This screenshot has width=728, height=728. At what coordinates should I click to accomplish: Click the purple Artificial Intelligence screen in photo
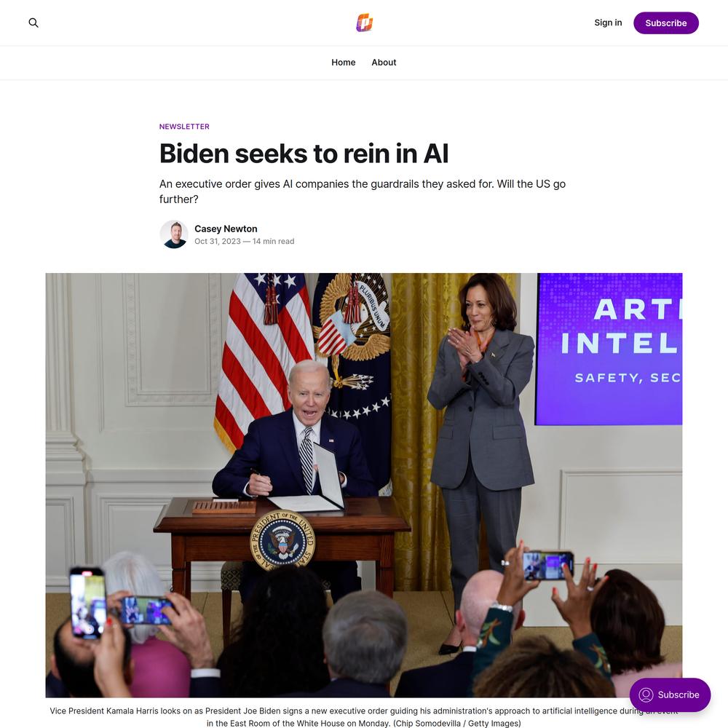608,349
